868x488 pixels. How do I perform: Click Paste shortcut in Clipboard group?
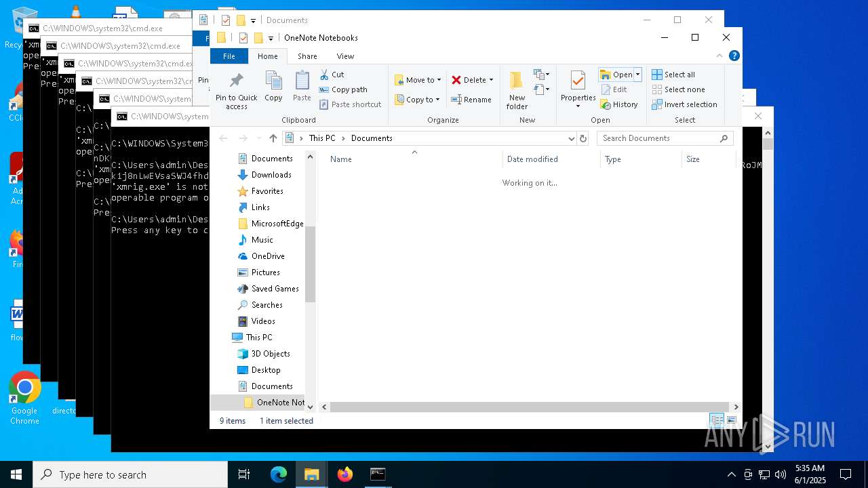pyautogui.click(x=350, y=104)
